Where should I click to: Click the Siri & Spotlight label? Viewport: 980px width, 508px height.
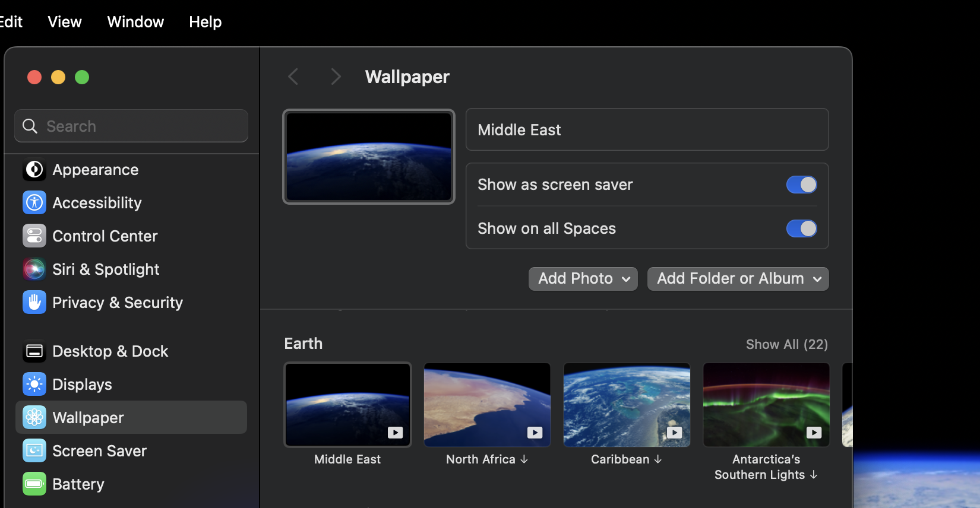pyautogui.click(x=106, y=269)
